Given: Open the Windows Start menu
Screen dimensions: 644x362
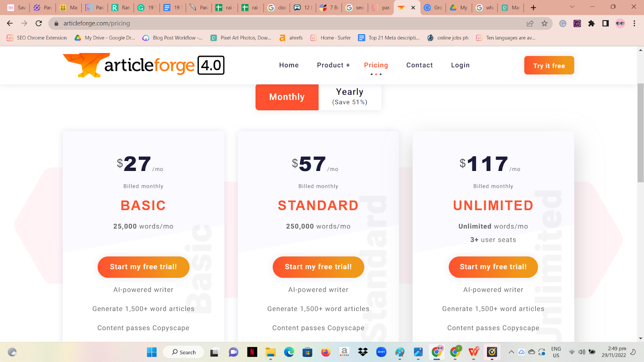Looking at the screenshot, I should [x=152, y=352].
